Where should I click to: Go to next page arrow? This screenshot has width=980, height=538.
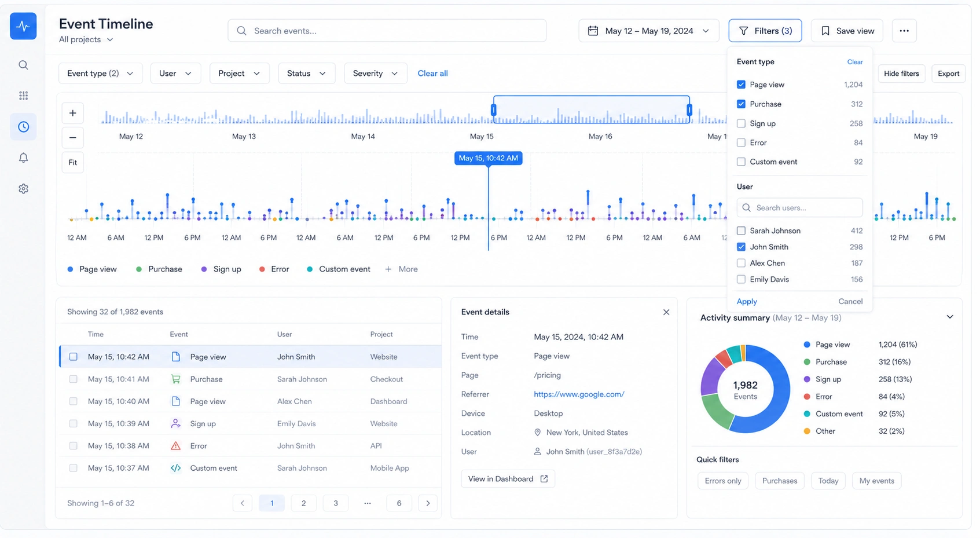point(428,503)
